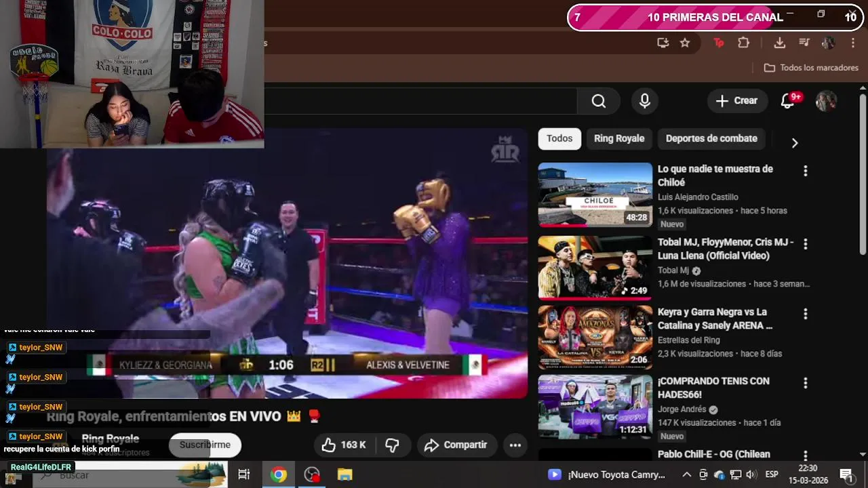The image size is (868, 488).
Task: Open Chrome from the taskbar
Action: coord(278,474)
